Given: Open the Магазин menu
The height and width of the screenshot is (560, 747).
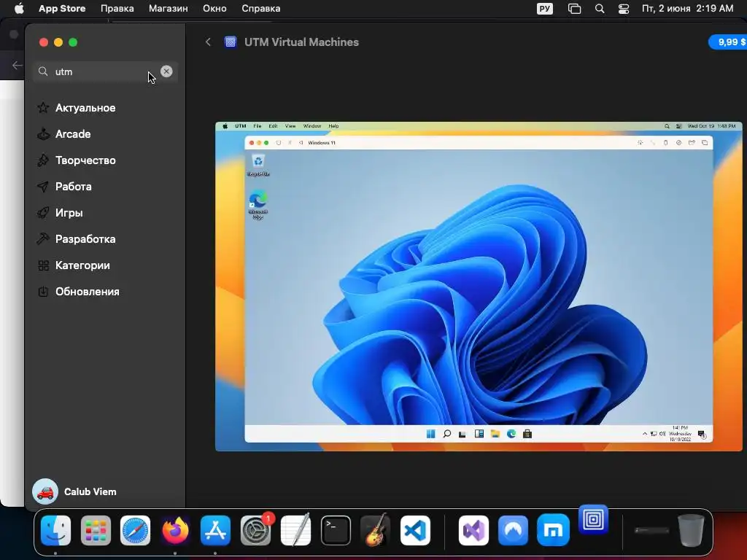Looking at the screenshot, I should tap(169, 8).
